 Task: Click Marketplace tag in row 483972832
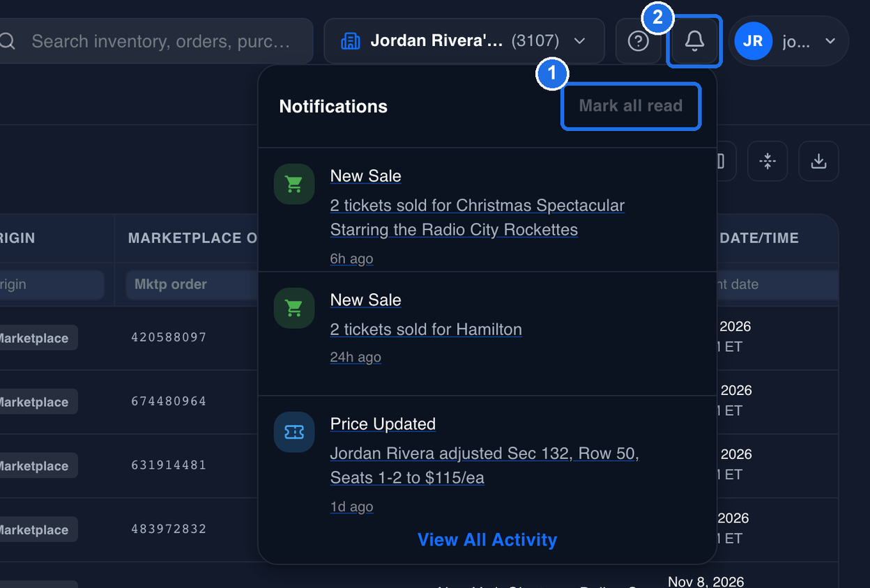[38, 529]
